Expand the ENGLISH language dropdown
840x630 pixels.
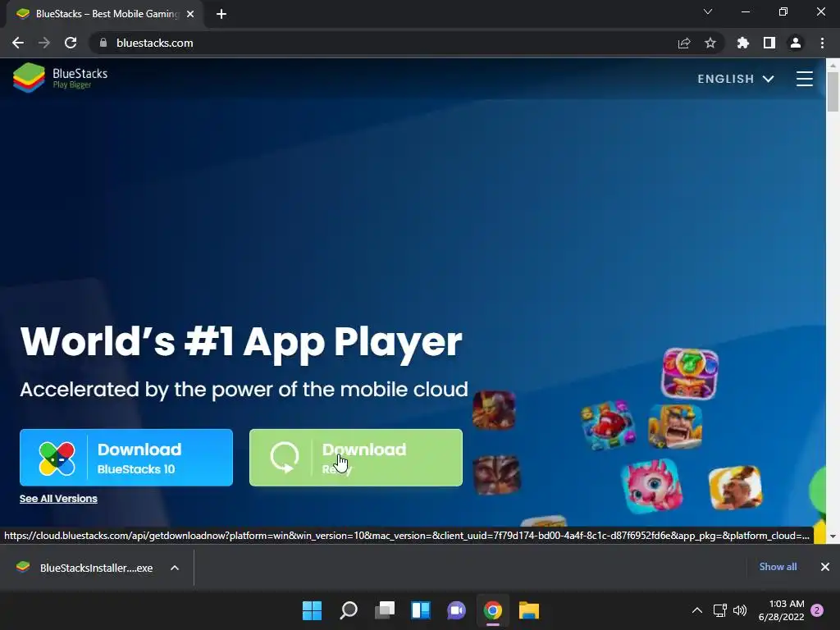[736, 79]
